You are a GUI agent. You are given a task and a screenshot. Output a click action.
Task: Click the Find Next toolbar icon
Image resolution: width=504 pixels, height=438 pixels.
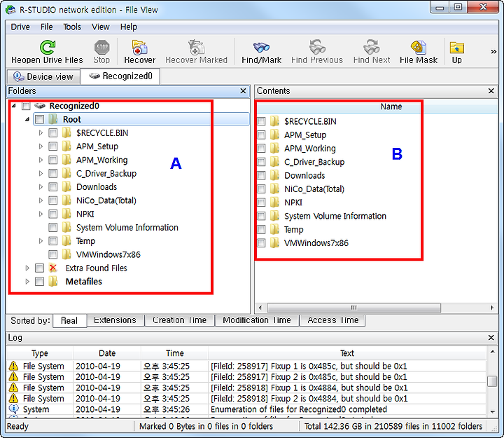[x=372, y=48]
